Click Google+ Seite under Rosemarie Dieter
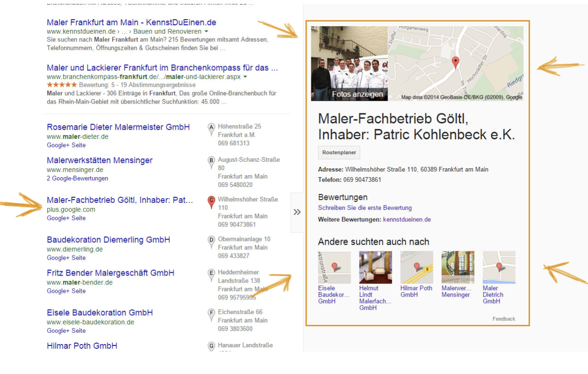Image resolution: width=588 pixels, height=374 pixels. click(x=66, y=145)
